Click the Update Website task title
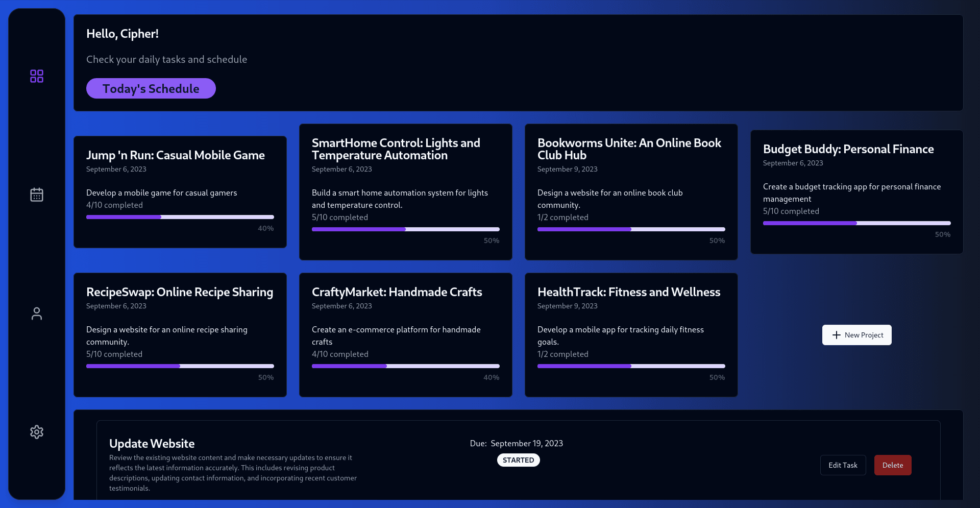Viewport: 980px width, 508px height. (x=152, y=444)
